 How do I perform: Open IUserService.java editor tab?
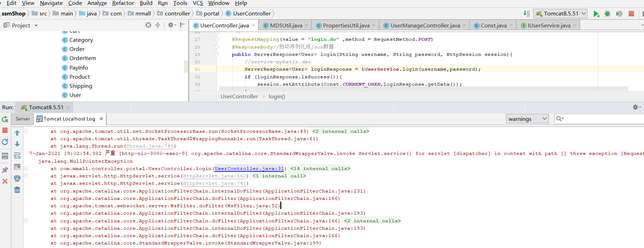[549, 25]
